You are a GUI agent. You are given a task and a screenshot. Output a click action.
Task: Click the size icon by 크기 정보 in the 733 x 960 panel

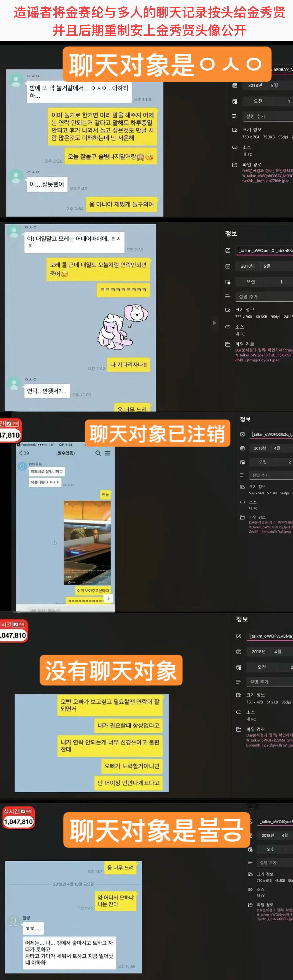tap(228, 310)
